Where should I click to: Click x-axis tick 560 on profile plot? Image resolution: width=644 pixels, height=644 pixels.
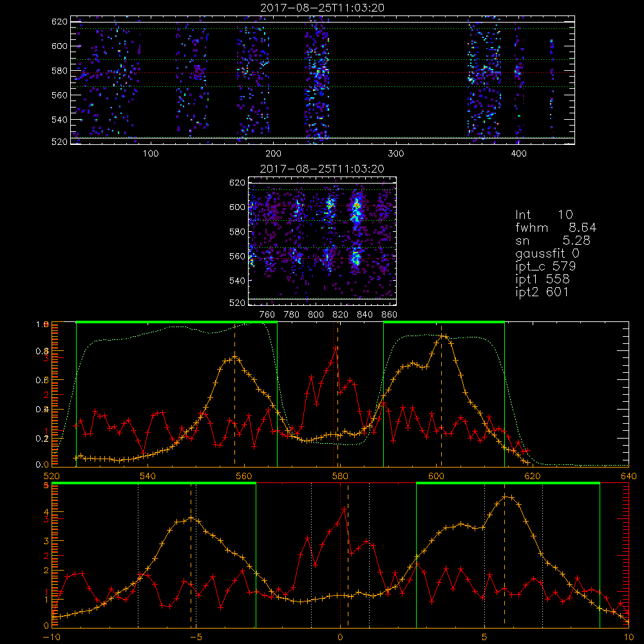244,476
